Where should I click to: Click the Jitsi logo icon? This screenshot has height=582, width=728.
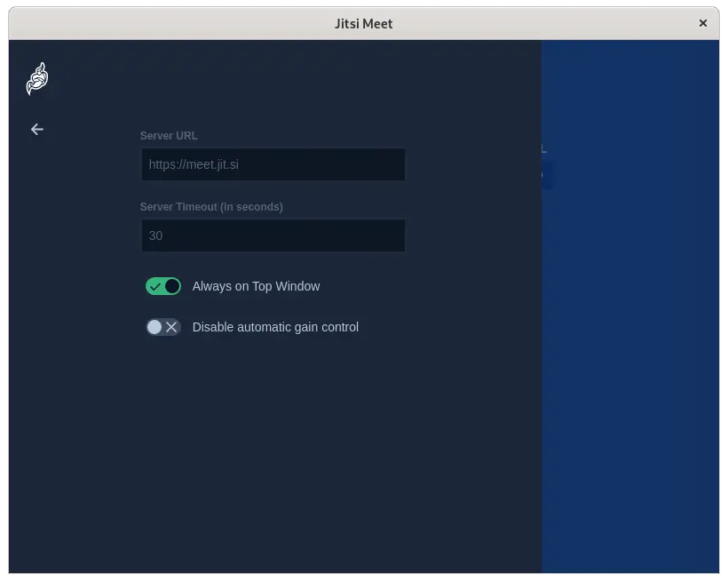(37, 78)
